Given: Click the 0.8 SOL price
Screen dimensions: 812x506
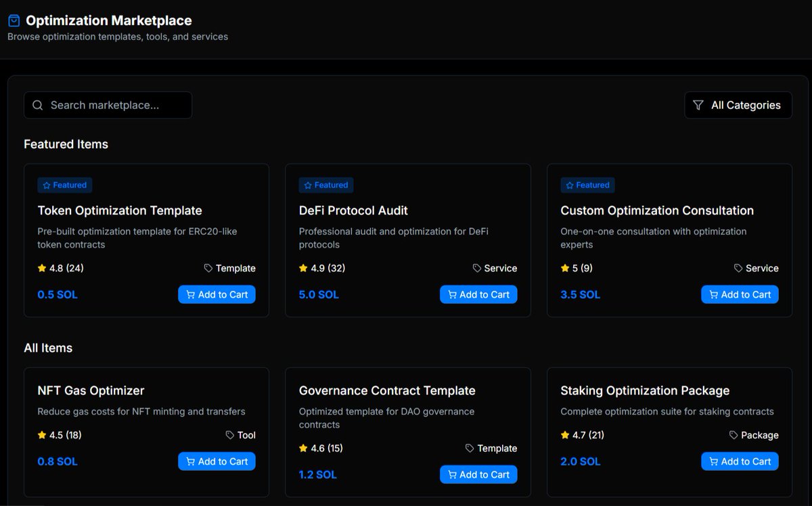Looking at the screenshot, I should pos(58,462).
